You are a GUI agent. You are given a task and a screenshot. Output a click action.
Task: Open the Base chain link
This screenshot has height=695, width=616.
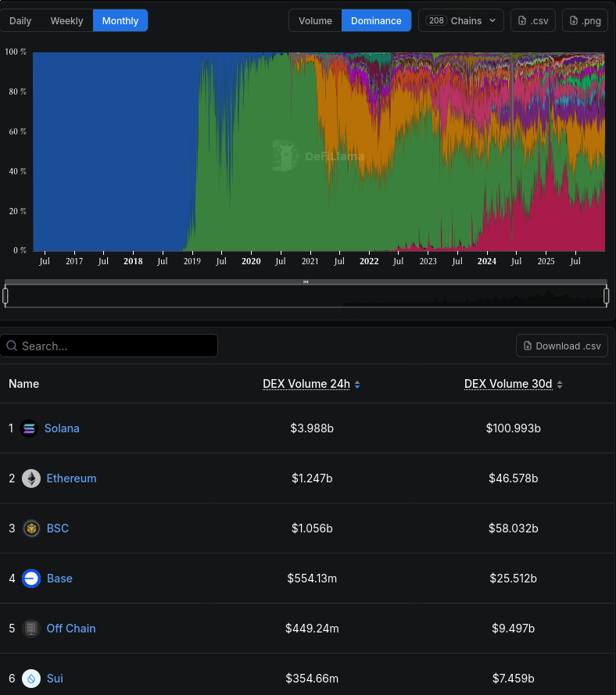click(x=59, y=579)
